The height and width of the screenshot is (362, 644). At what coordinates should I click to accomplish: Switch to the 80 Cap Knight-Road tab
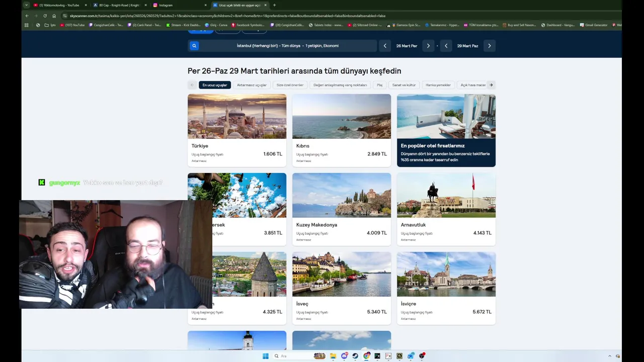coord(119,5)
